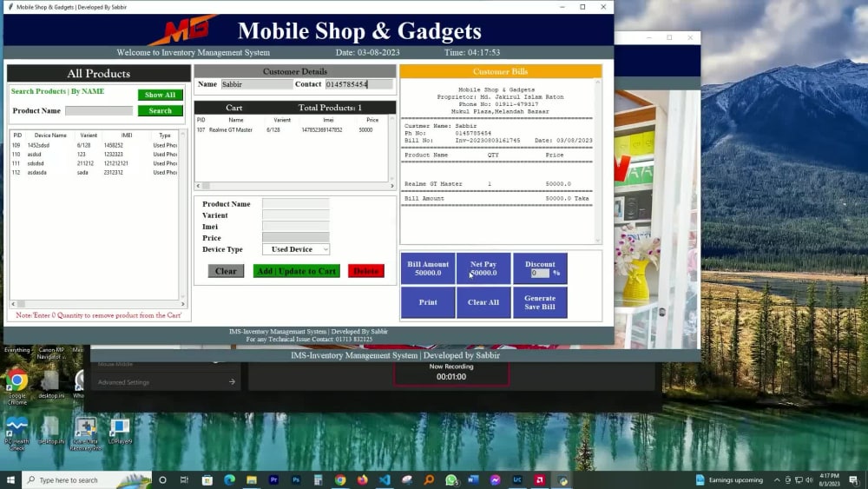
Task: Switch to Google Chrome in the taskbar
Action: click(340, 480)
